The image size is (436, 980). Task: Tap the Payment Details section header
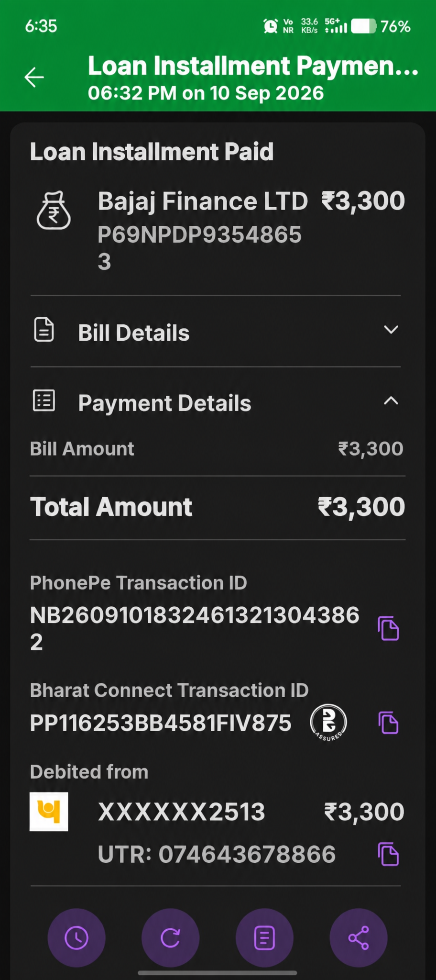[216, 402]
